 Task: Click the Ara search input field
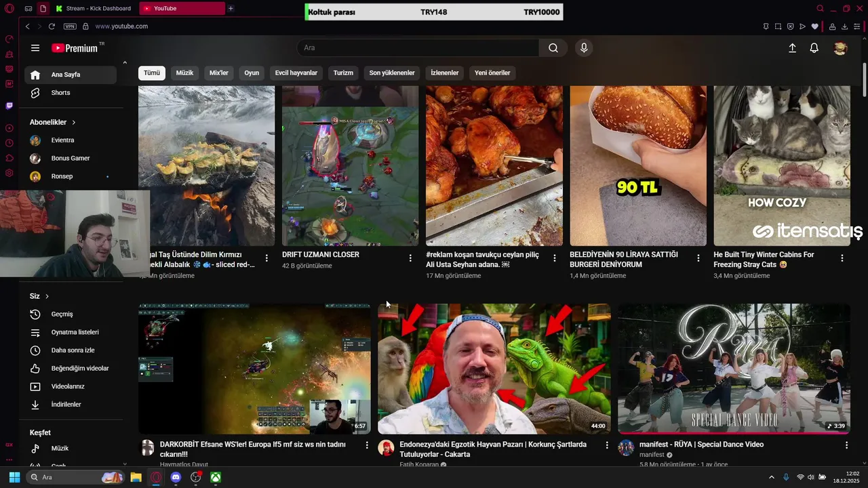pos(418,48)
